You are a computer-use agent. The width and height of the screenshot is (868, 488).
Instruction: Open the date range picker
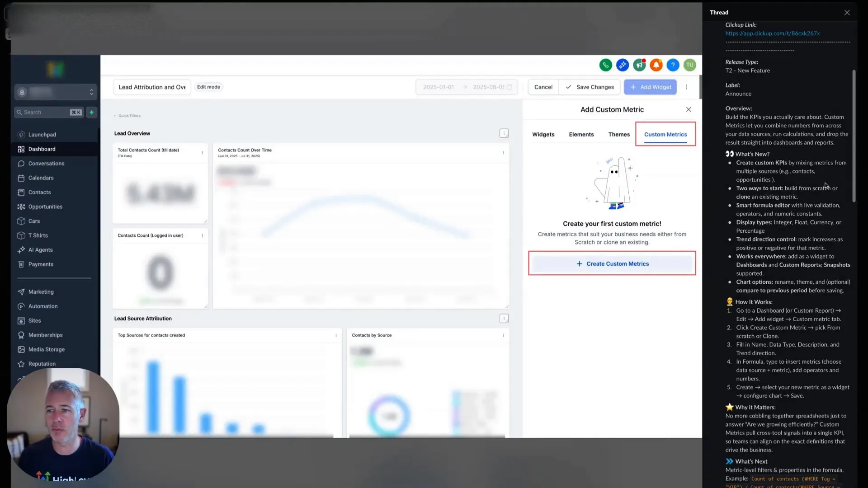467,87
